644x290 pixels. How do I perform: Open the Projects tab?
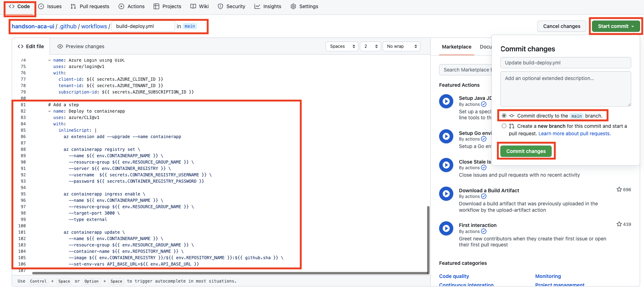pyautogui.click(x=167, y=6)
